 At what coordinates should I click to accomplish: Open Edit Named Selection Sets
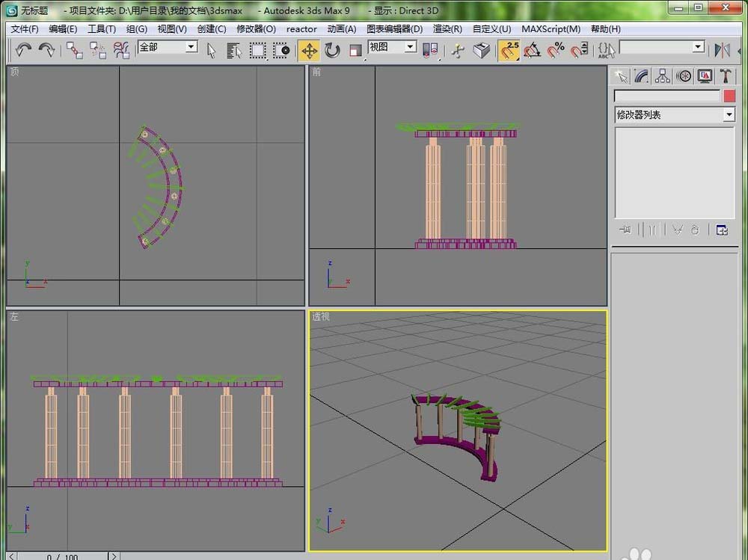coord(607,50)
